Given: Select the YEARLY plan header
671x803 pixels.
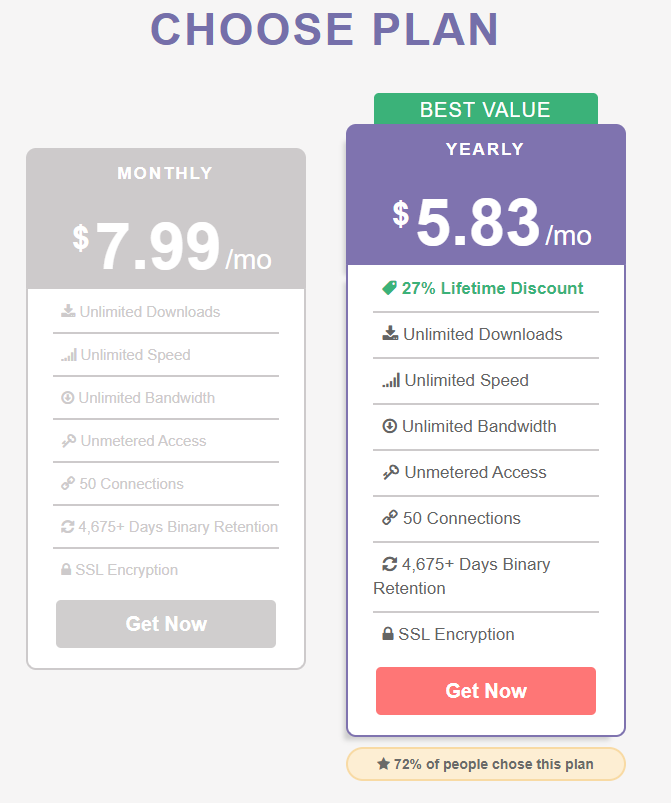Looking at the screenshot, I should [x=485, y=149].
